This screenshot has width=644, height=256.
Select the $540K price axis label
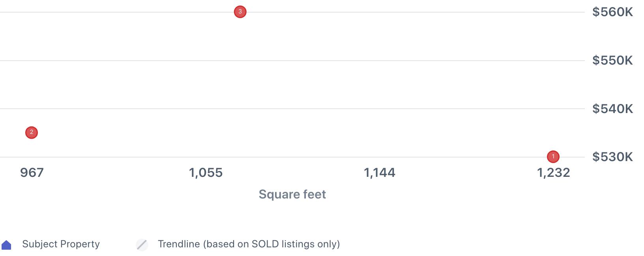click(x=612, y=109)
